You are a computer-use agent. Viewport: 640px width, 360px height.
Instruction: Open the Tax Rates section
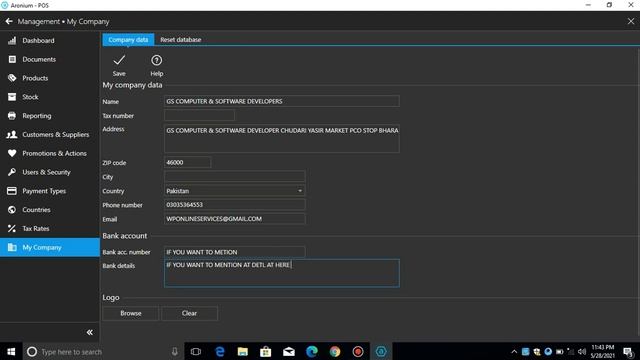click(50, 228)
